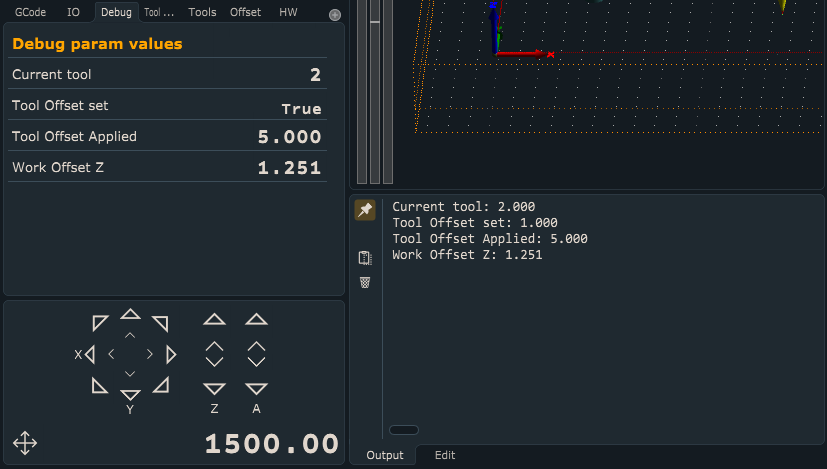Screen dimensions: 827x469
Task: Jog A axis down with triangle
Action: (x=257, y=389)
